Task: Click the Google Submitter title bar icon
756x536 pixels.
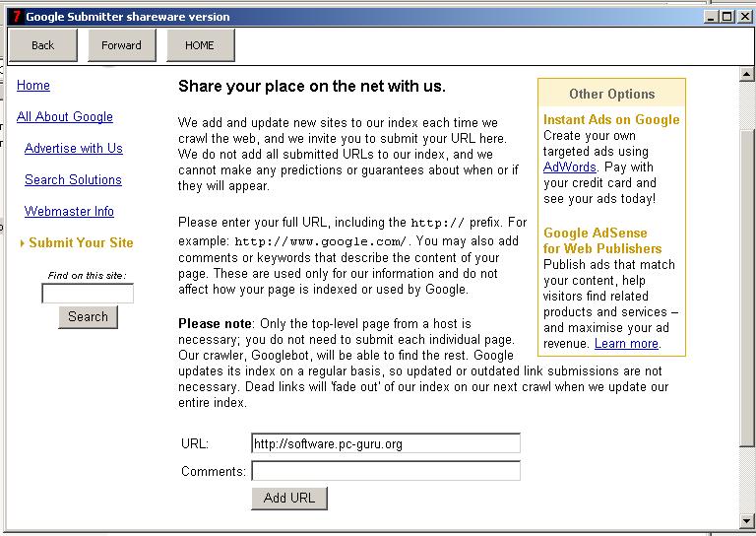Action: (x=15, y=17)
